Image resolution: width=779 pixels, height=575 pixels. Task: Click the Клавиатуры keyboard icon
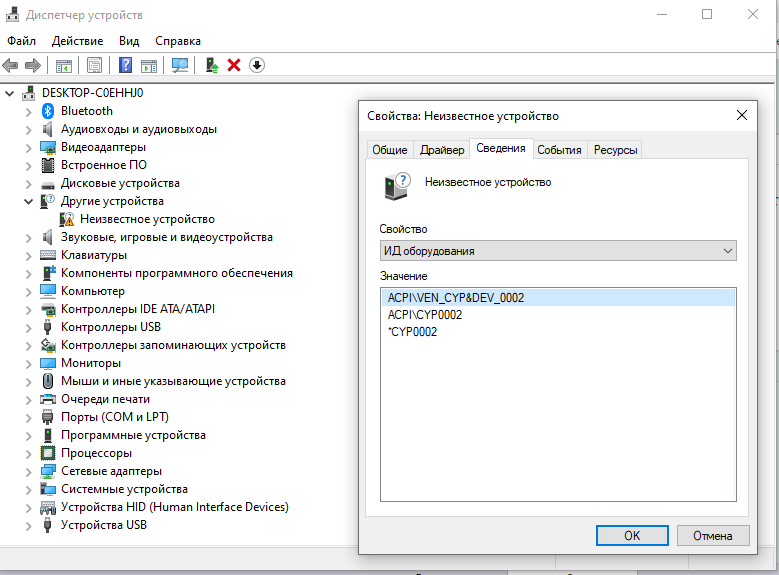(x=48, y=255)
